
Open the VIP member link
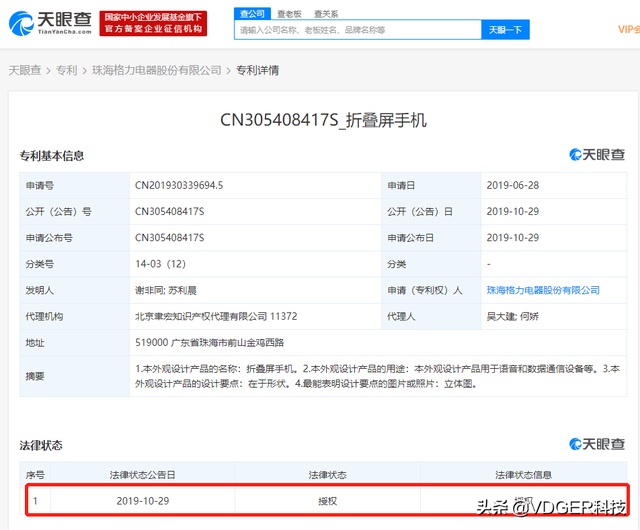click(629, 29)
